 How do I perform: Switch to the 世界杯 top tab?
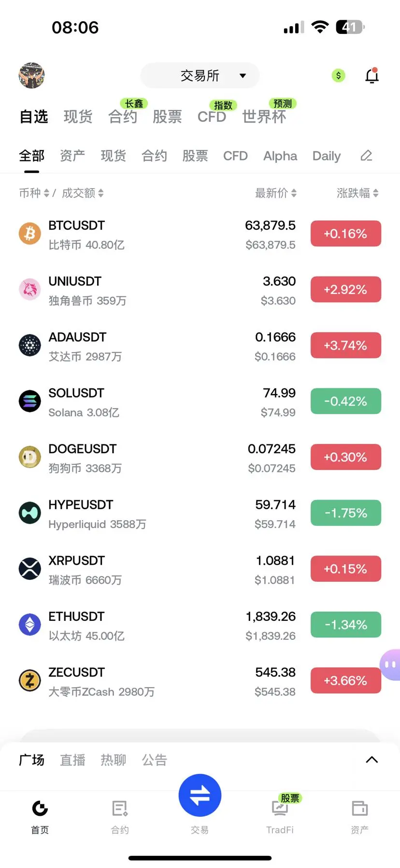264,117
